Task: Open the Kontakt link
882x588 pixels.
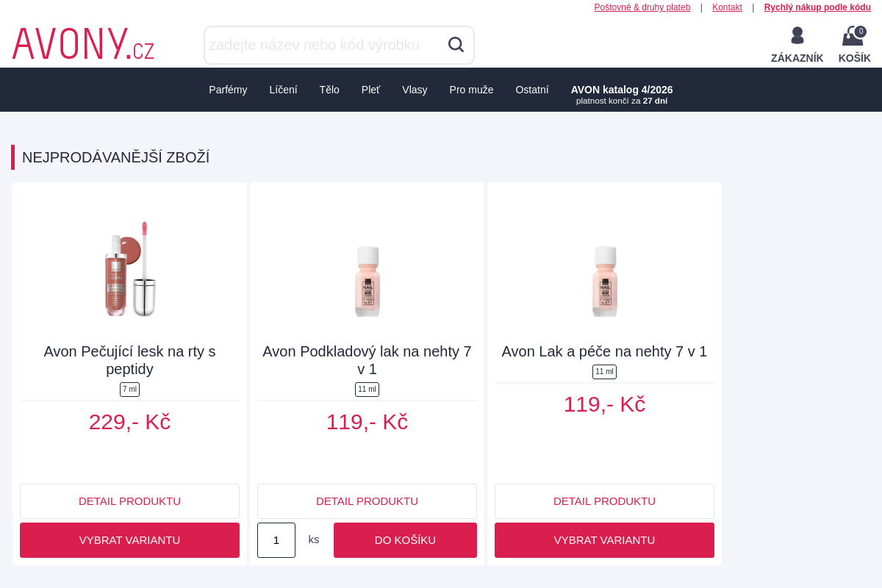Action: tap(727, 7)
